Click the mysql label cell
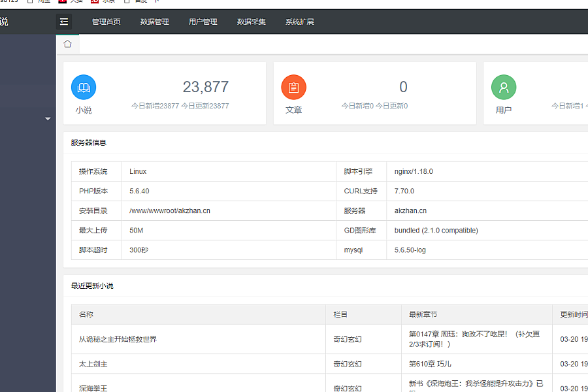 coord(361,250)
